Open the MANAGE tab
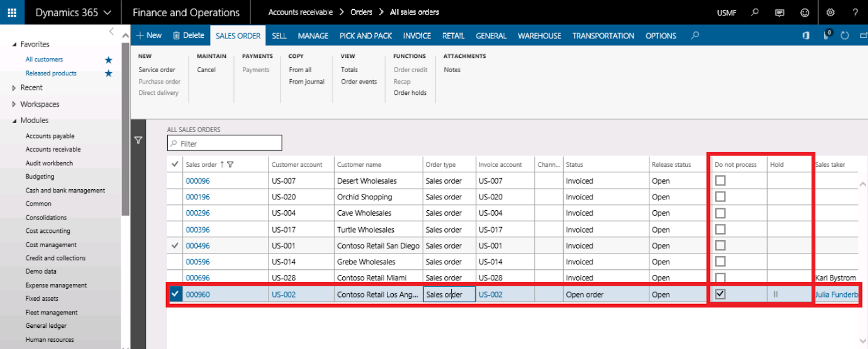The height and width of the screenshot is (349, 868). pyautogui.click(x=313, y=36)
